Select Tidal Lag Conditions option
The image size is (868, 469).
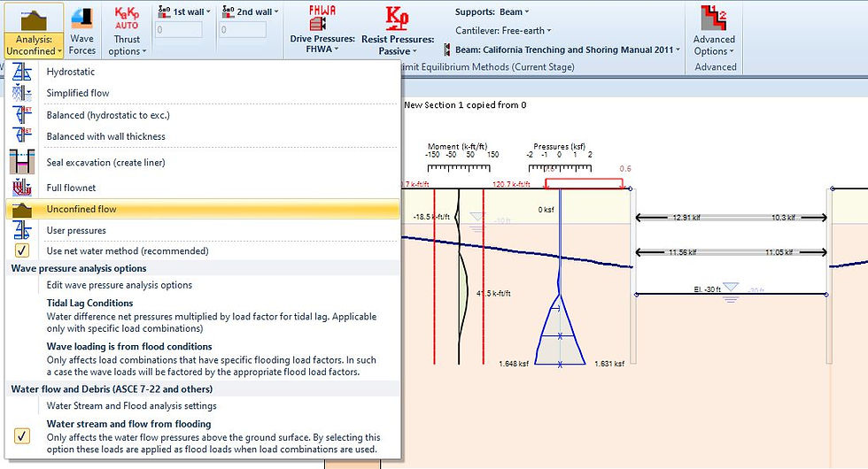212,315
